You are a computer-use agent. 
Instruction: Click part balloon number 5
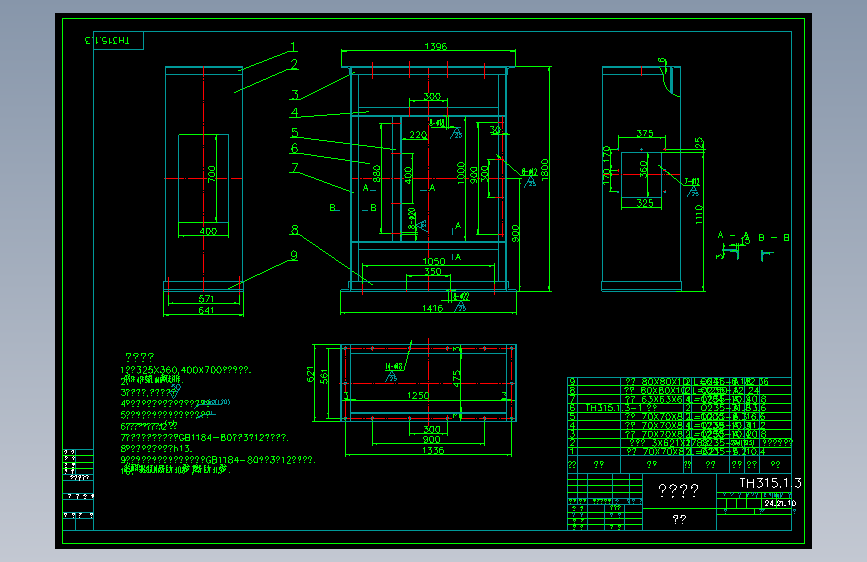coord(295,133)
